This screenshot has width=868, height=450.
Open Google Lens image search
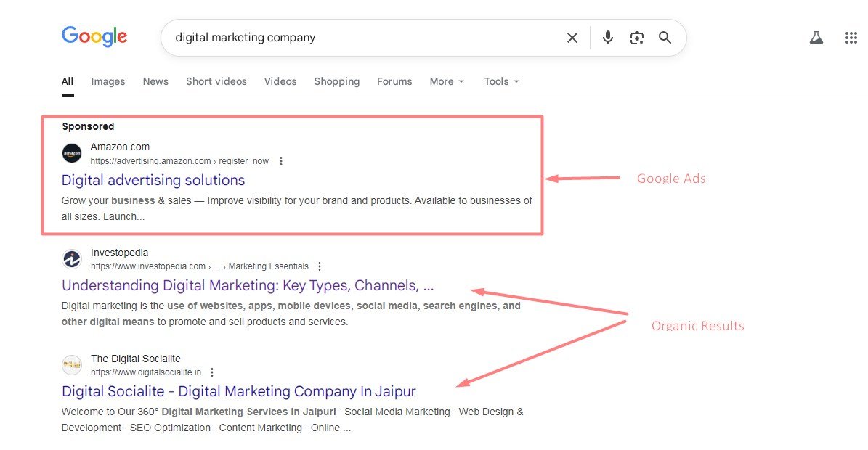(x=637, y=38)
